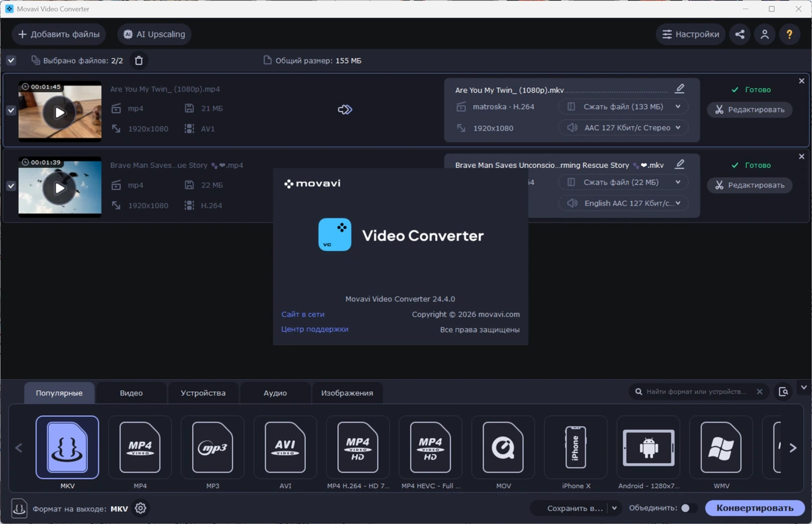Open Настройки settings button

pyautogui.click(x=690, y=34)
